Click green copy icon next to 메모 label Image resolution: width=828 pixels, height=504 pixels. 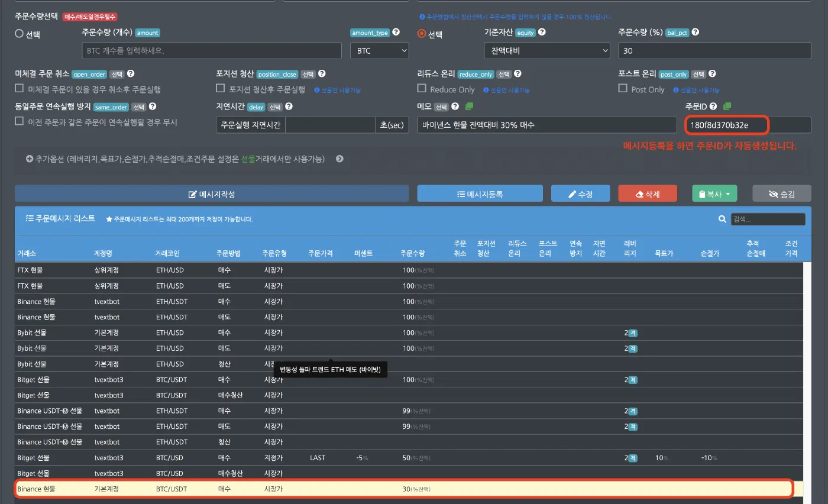(469, 106)
